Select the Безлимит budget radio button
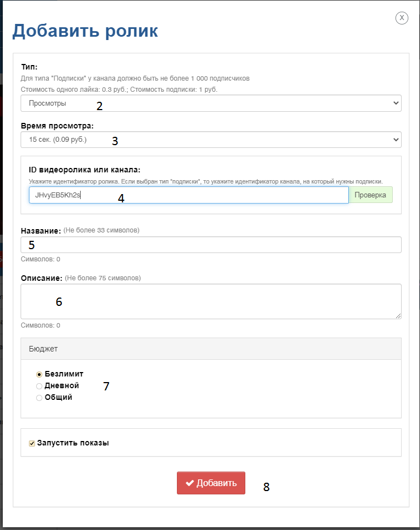Screen dimensions: 420x530 pyautogui.click(x=39, y=374)
